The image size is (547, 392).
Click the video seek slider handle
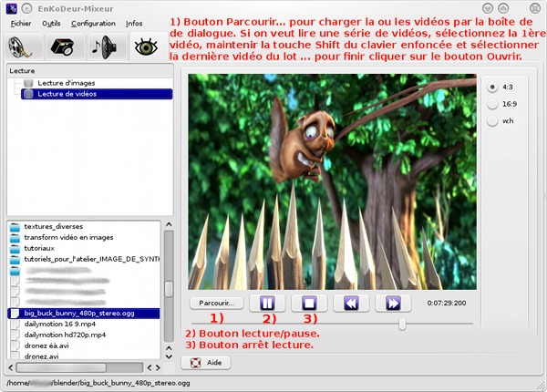[x=402, y=324]
